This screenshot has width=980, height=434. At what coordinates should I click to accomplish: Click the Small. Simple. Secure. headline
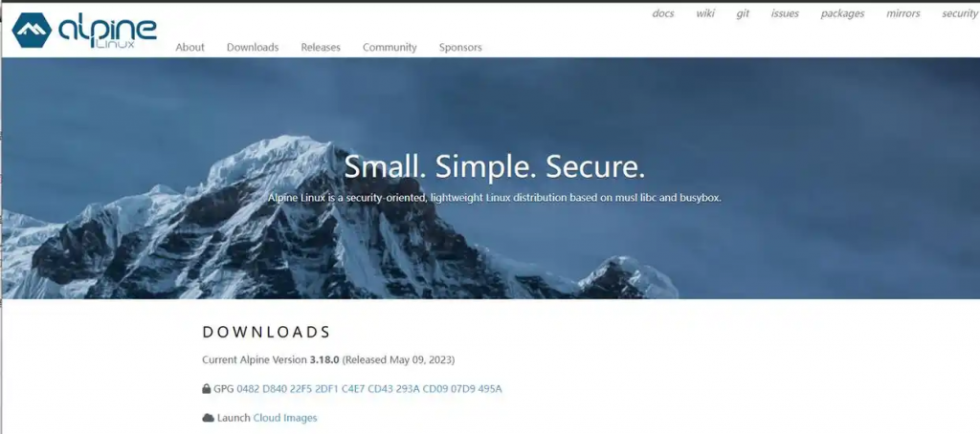[x=495, y=166]
